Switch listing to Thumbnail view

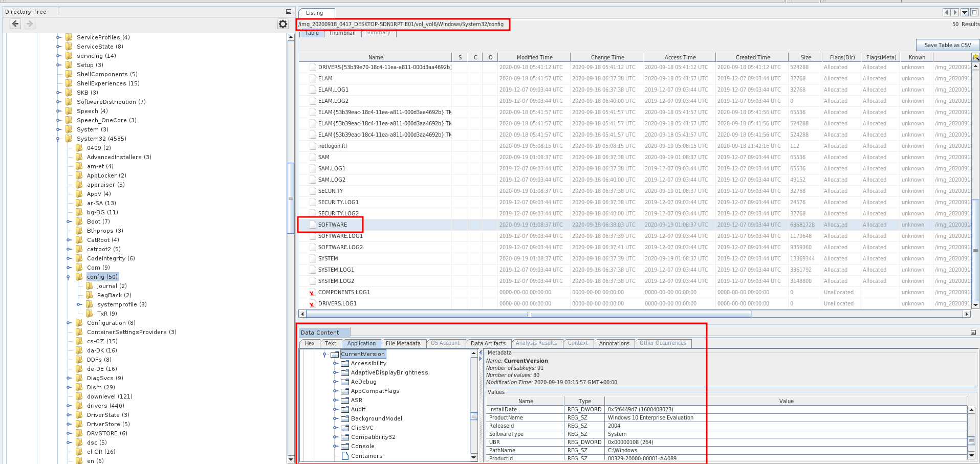click(x=342, y=33)
